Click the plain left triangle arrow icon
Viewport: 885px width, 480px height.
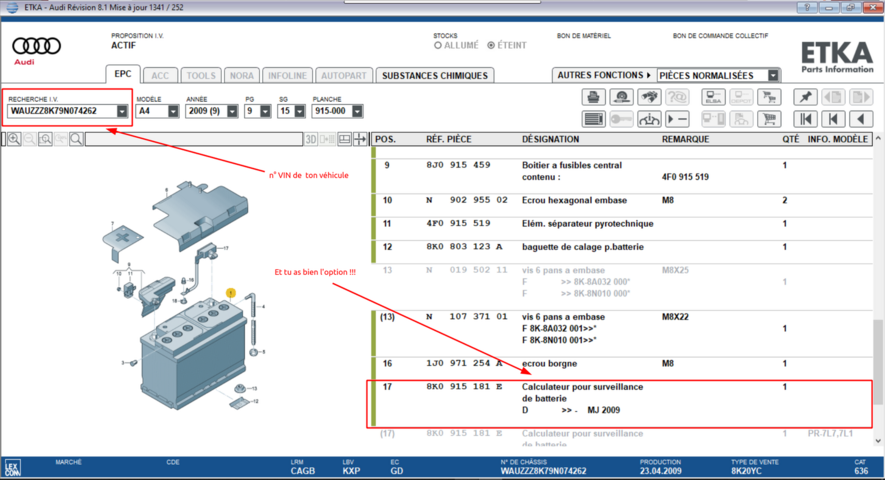click(861, 119)
